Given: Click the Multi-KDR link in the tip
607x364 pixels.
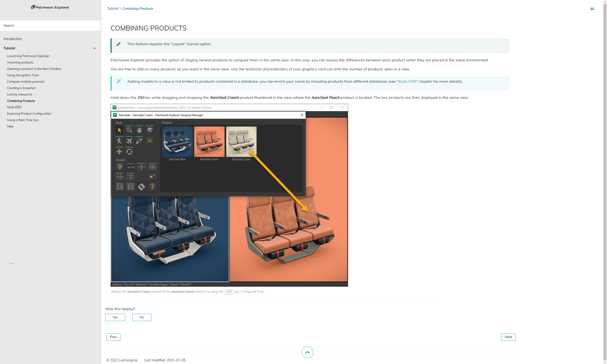Looking at the screenshot, I should (407, 82).
